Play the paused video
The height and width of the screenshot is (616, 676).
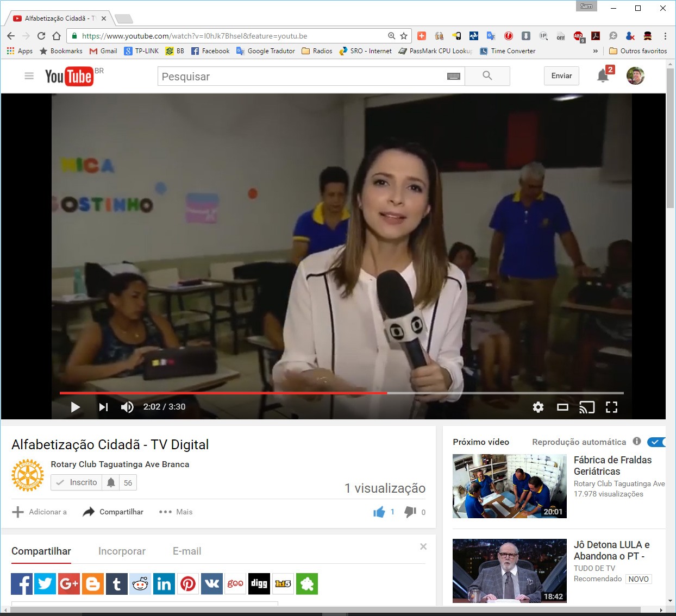click(x=75, y=407)
